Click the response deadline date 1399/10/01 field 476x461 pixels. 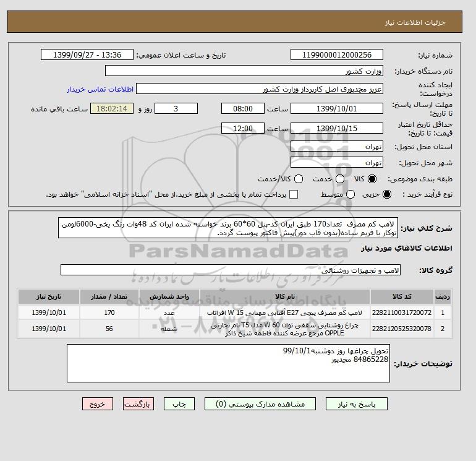coord(337,108)
